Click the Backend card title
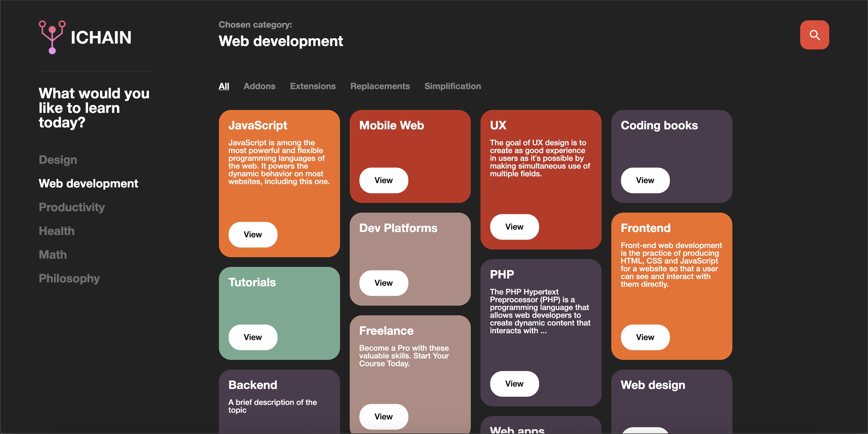Image resolution: width=868 pixels, height=434 pixels. [253, 385]
